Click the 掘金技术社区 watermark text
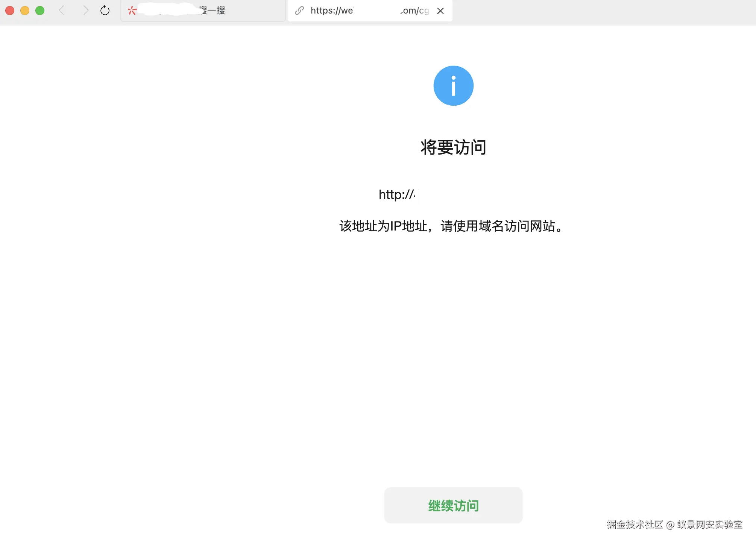 [635, 525]
